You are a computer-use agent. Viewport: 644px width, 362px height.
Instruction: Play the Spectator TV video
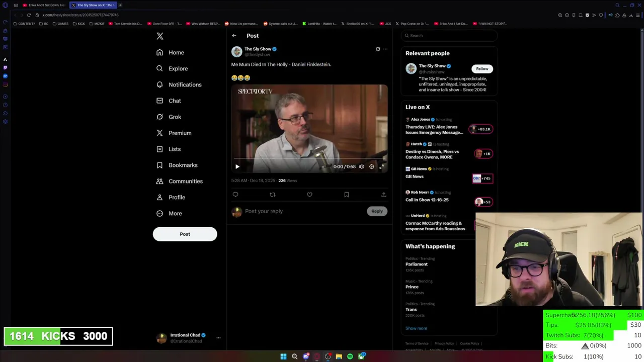click(237, 166)
